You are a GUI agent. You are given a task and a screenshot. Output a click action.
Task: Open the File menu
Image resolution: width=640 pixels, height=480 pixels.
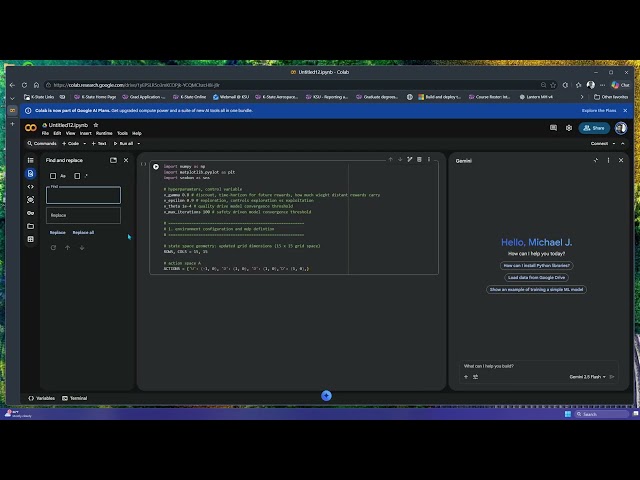[x=45, y=133]
